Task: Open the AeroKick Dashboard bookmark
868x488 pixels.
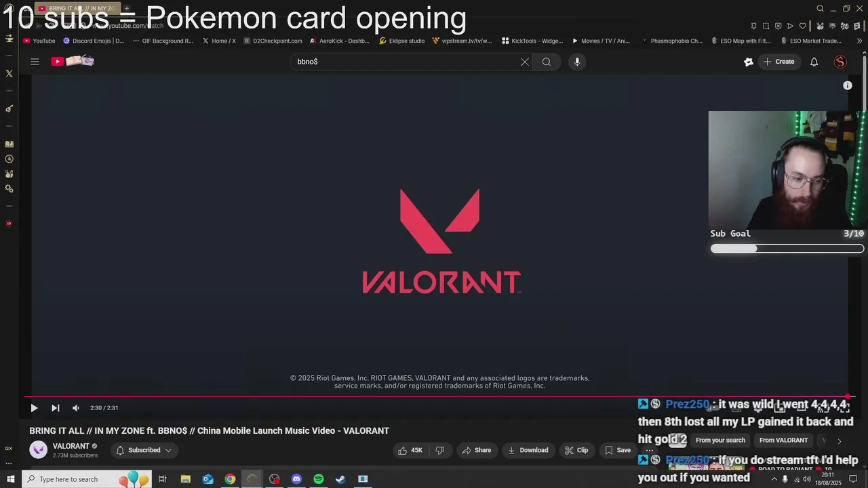Action: (x=340, y=41)
